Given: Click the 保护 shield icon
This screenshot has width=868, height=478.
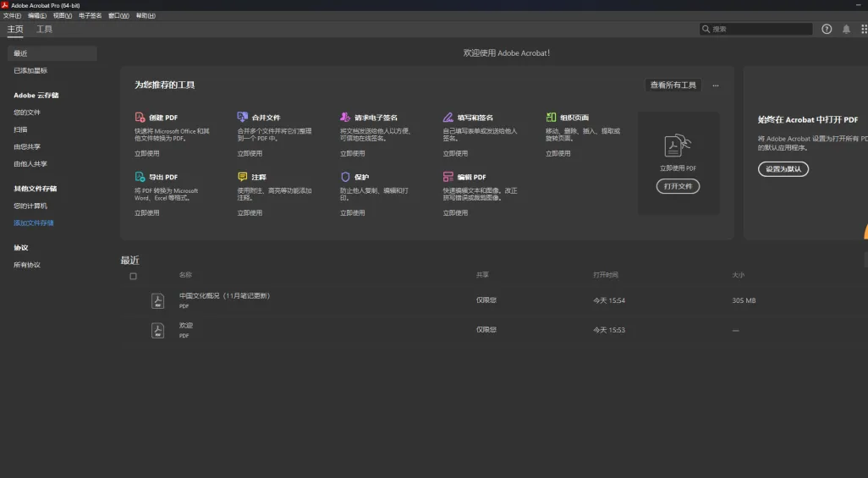Looking at the screenshot, I should [345, 177].
